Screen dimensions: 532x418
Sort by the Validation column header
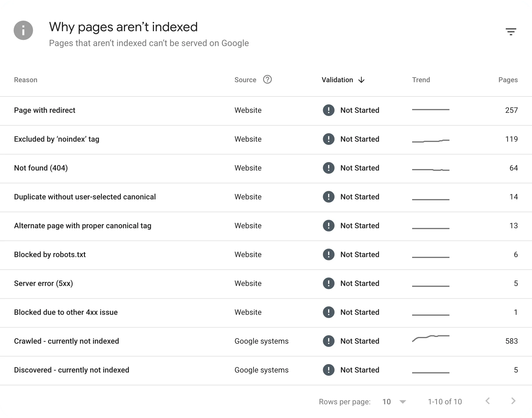tap(337, 80)
